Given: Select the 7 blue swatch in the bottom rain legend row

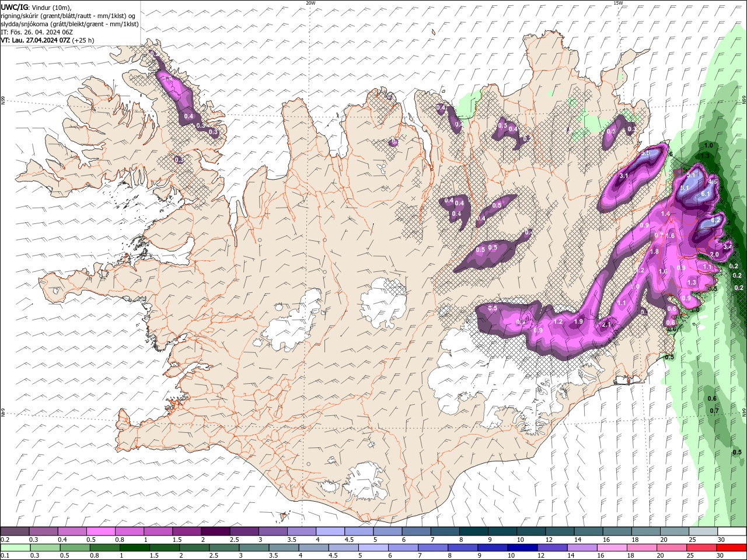Looking at the screenshot, I should 433,548.
